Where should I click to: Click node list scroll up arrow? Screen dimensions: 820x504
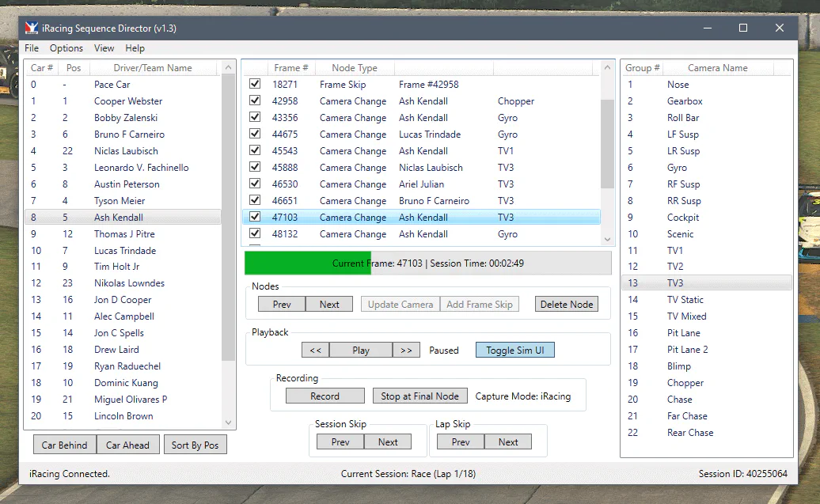click(607, 67)
